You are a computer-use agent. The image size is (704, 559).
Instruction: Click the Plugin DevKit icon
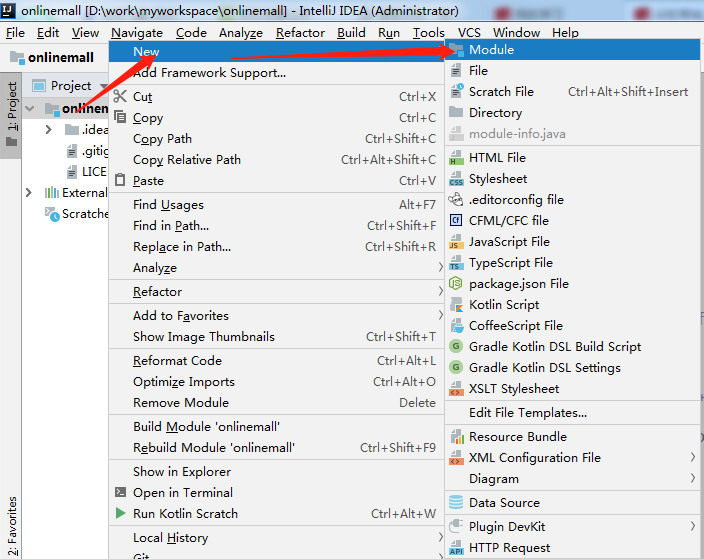pyautogui.click(x=456, y=526)
